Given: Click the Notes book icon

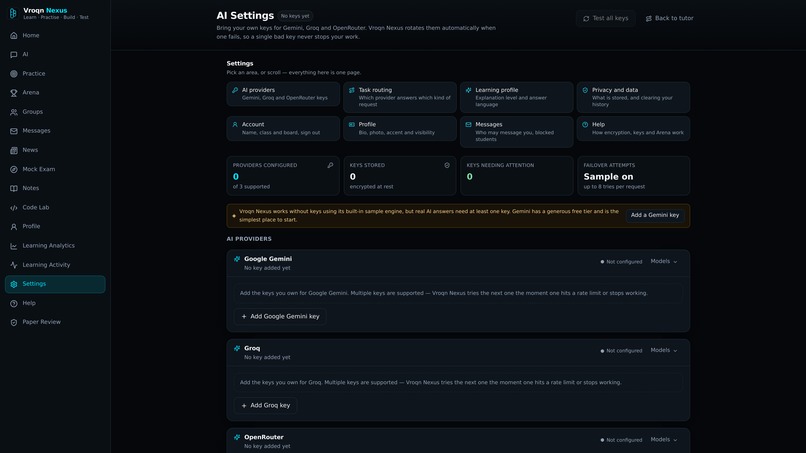Looking at the screenshot, I should pos(14,188).
